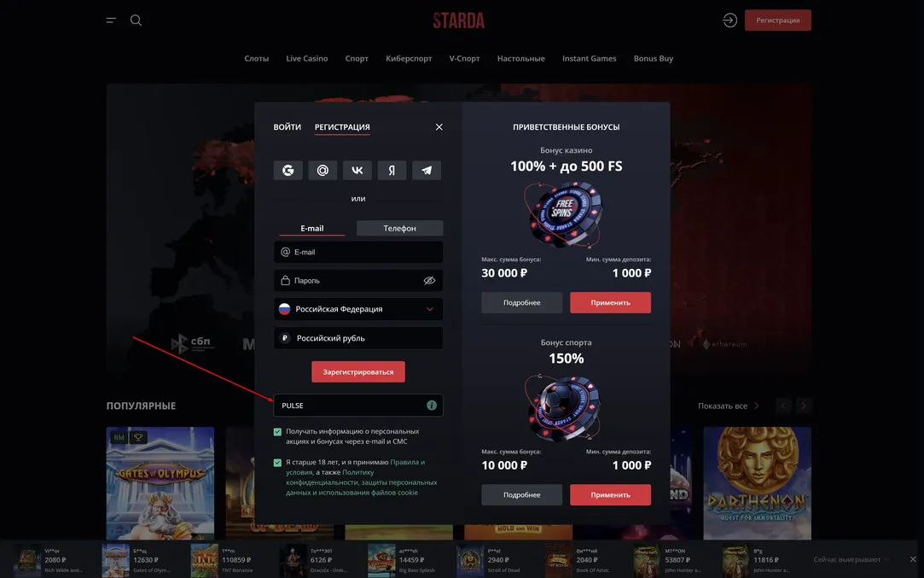Viewport: 924px width, 578px height.
Task: Open the Российский рубль currency selector
Action: (x=358, y=338)
